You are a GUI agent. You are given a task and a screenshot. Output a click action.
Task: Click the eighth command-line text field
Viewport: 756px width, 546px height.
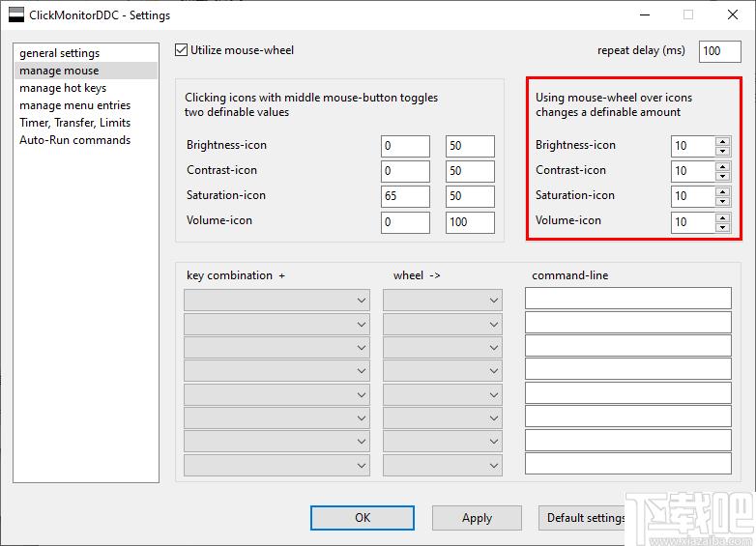tap(628, 463)
